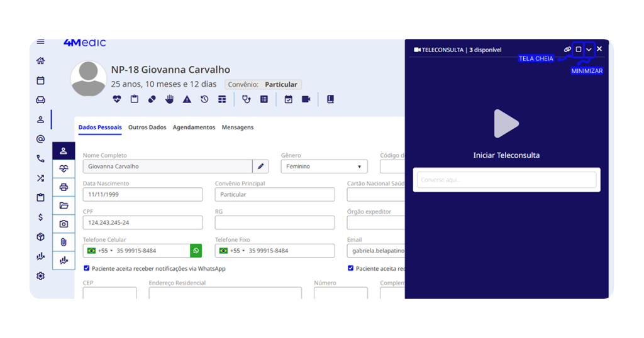Copy teleconsulta link with the chain icon
Viewport: 644px width, 338px height.
click(567, 50)
